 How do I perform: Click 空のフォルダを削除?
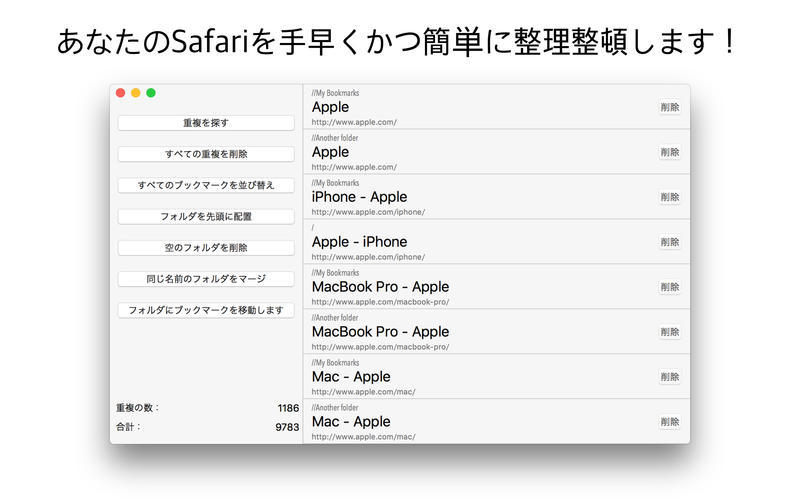[206, 247]
